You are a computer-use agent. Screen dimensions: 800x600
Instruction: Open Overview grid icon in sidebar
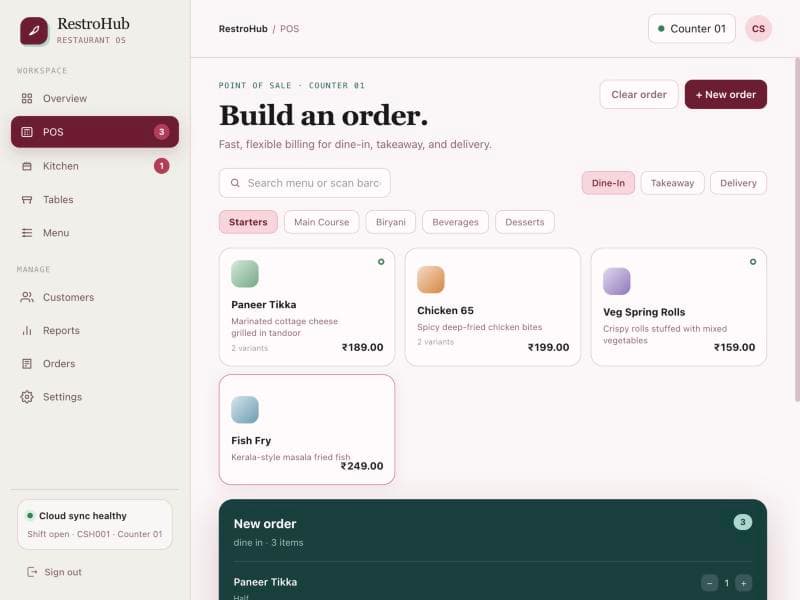pos(27,98)
